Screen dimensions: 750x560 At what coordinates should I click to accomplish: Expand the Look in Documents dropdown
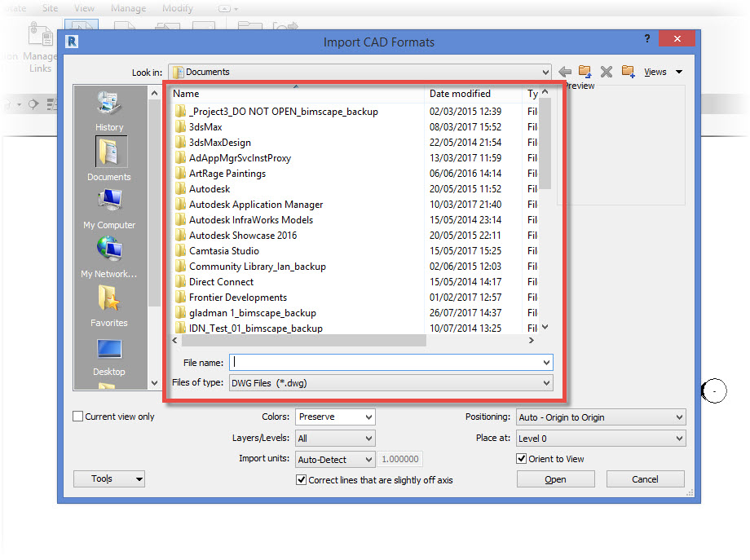tap(545, 73)
